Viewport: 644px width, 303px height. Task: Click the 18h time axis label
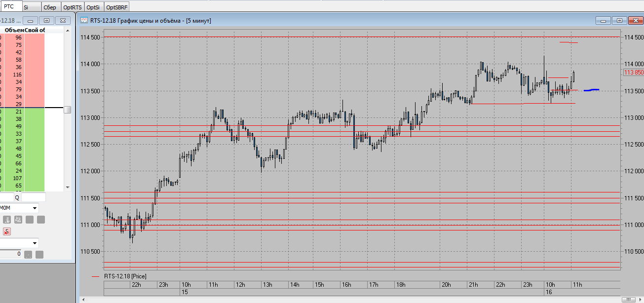(400, 285)
